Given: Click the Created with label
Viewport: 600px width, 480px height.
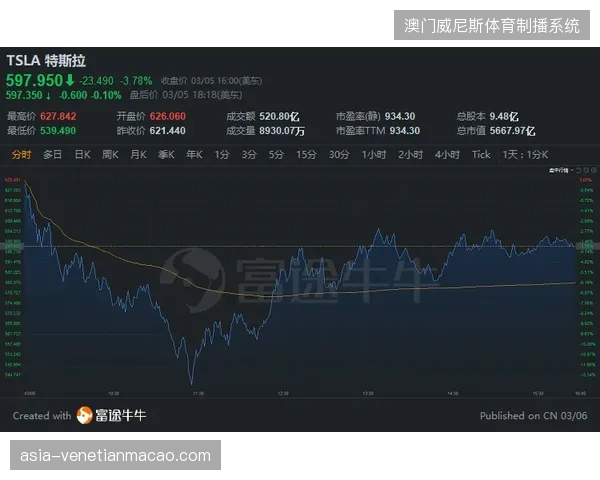Looking at the screenshot, I should pyautogui.click(x=42, y=416).
